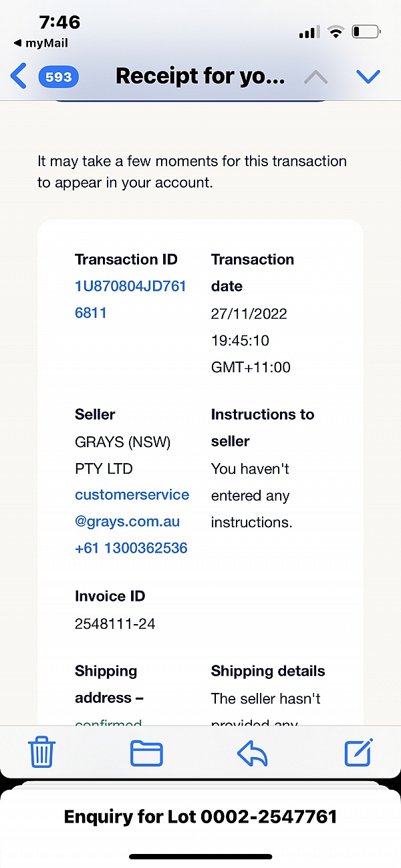
Task: Go to previous message with up arrow
Action: (315, 77)
